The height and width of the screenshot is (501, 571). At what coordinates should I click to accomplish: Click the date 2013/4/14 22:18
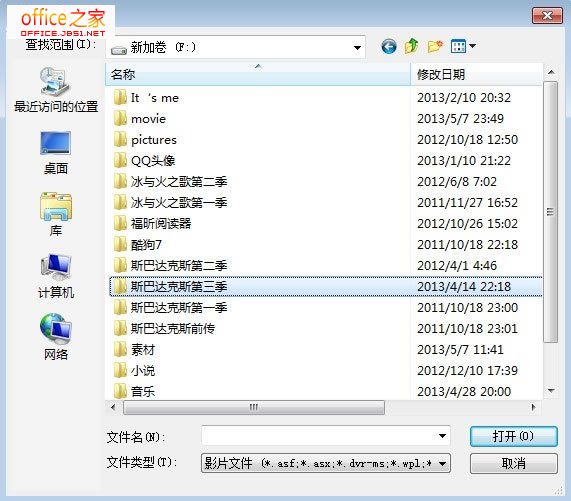tap(464, 287)
